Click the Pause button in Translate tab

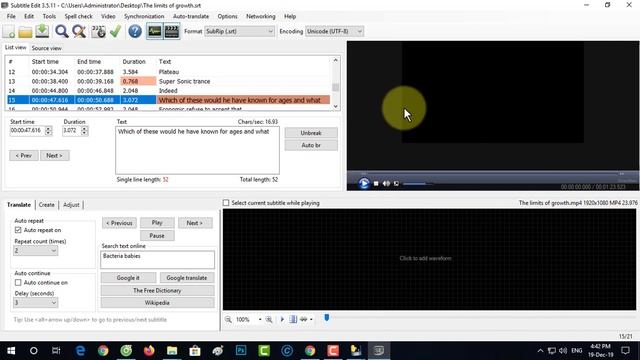click(x=157, y=236)
